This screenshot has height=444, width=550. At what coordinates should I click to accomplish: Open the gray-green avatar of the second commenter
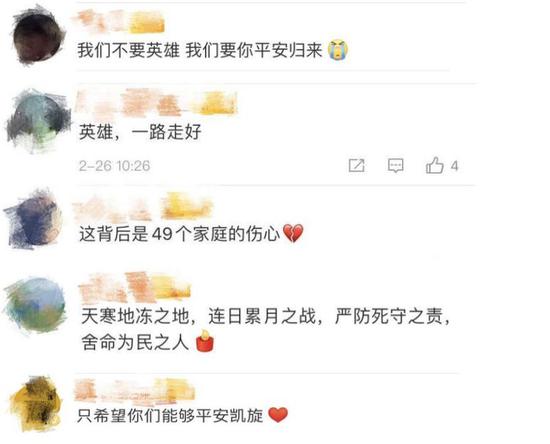[x=37, y=121]
